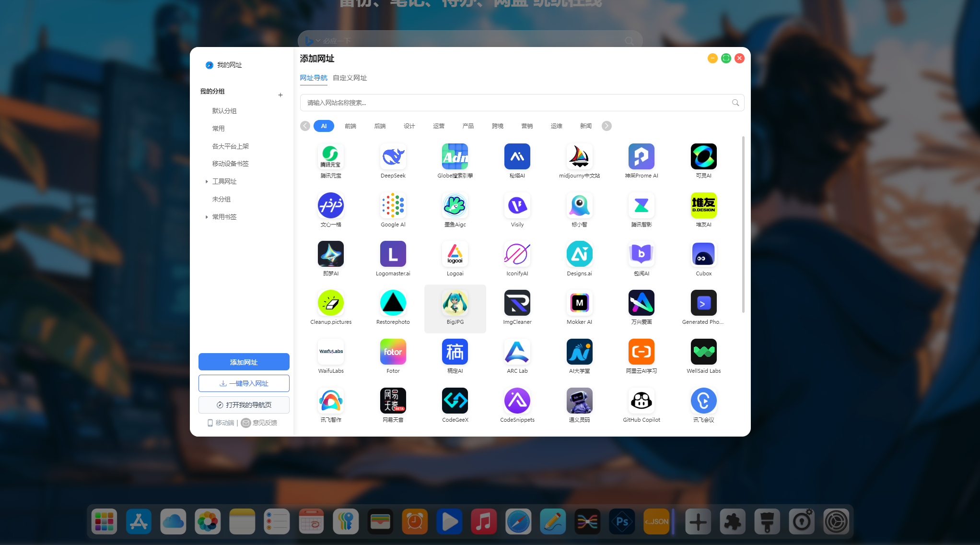
Task: Show previous categories with the left arrow
Action: (x=305, y=126)
